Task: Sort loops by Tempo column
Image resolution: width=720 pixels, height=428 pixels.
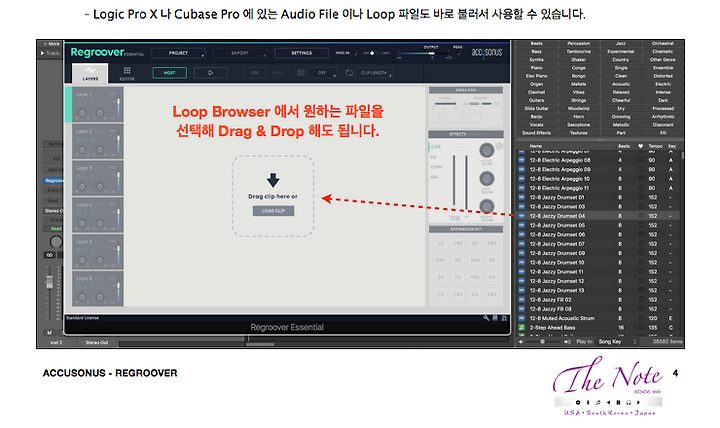Action: pyautogui.click(x=655, y=146)
